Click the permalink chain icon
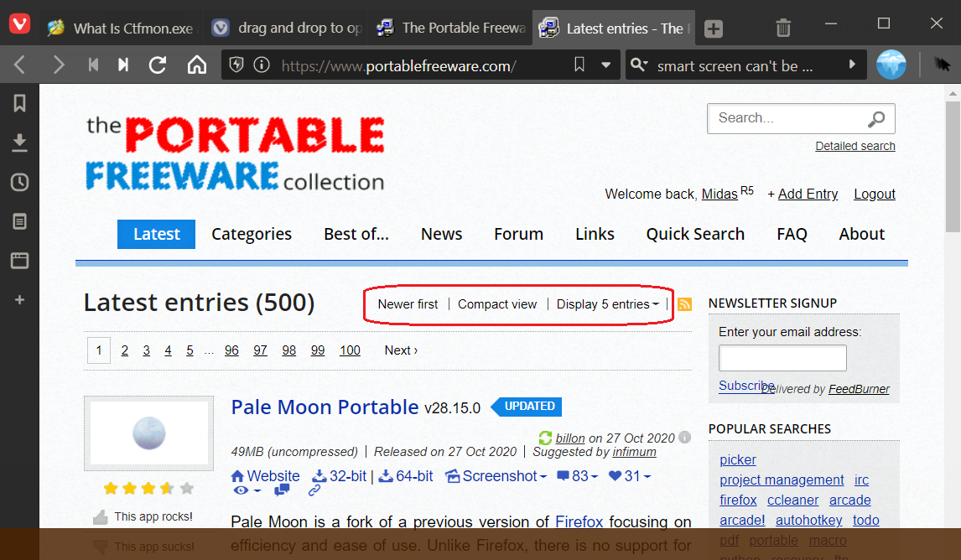Image resolution: width=961 pixels, height=560 pixels. (x=314, y=490)
